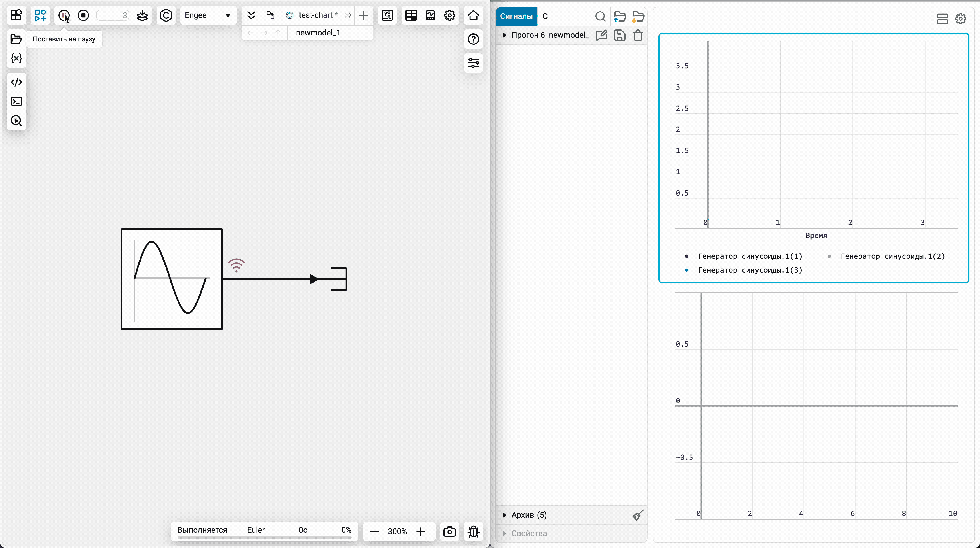
Task: Rename the Прогон 6 run with edit icon
Action: pyautogui.click(x=601, y=35)
